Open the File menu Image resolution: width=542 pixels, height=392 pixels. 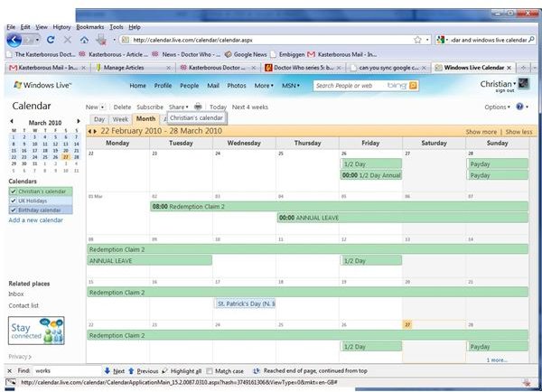[x=11, y=27]
